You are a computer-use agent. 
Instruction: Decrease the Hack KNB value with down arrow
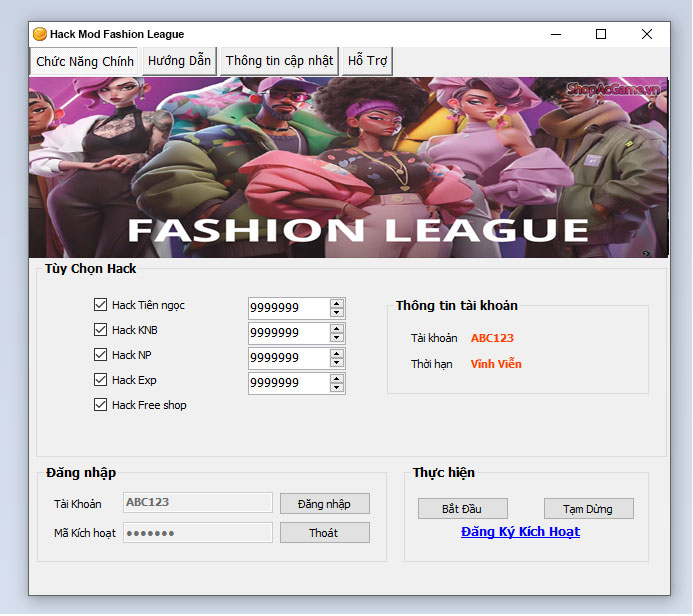coord(337,338)
